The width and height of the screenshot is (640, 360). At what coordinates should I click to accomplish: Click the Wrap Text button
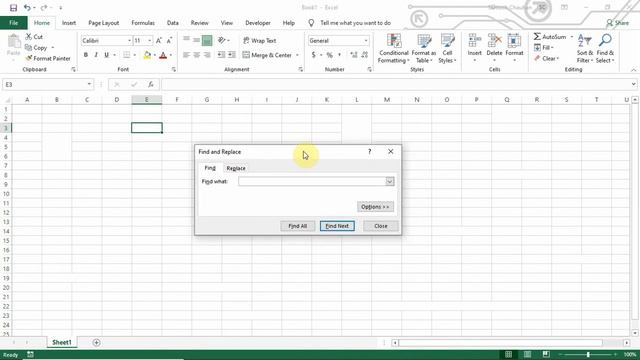[x=260, y=40]
